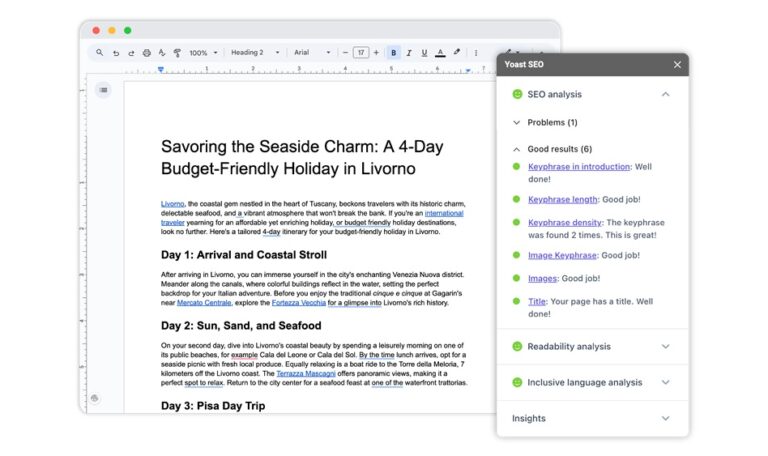Toggle bold formatting
The width and height of the screenshot is (768, 456).
tap(393, 52)
